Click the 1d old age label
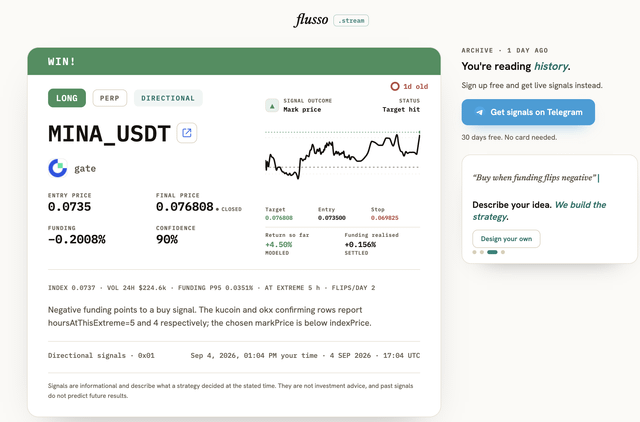640x422 pixels. coord(416,87)
